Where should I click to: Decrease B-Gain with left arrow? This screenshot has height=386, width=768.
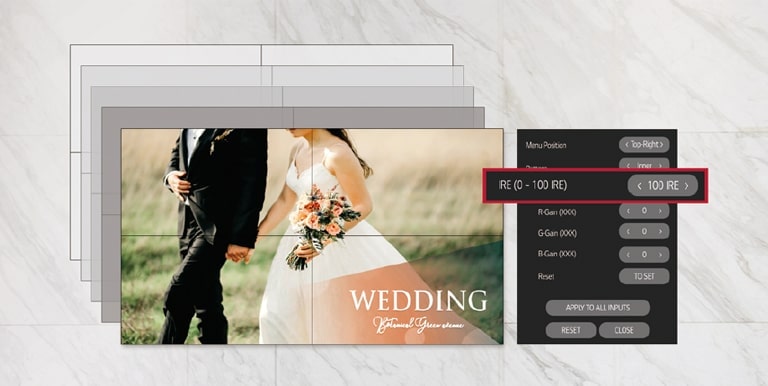[x=628, y=254]
